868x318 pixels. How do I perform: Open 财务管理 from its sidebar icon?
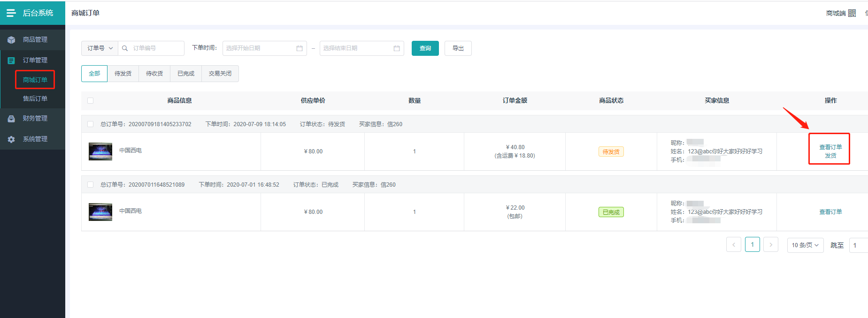pos(11,119)
